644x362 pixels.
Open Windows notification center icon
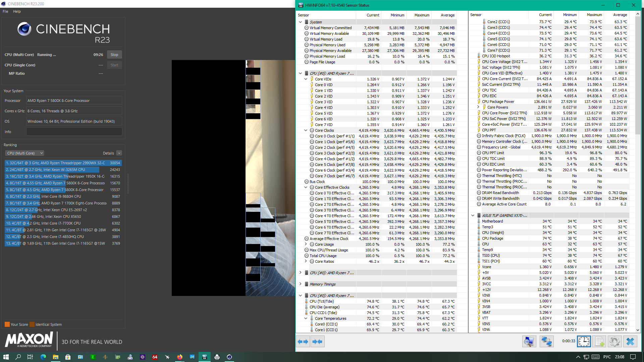[x=633, y=357]
